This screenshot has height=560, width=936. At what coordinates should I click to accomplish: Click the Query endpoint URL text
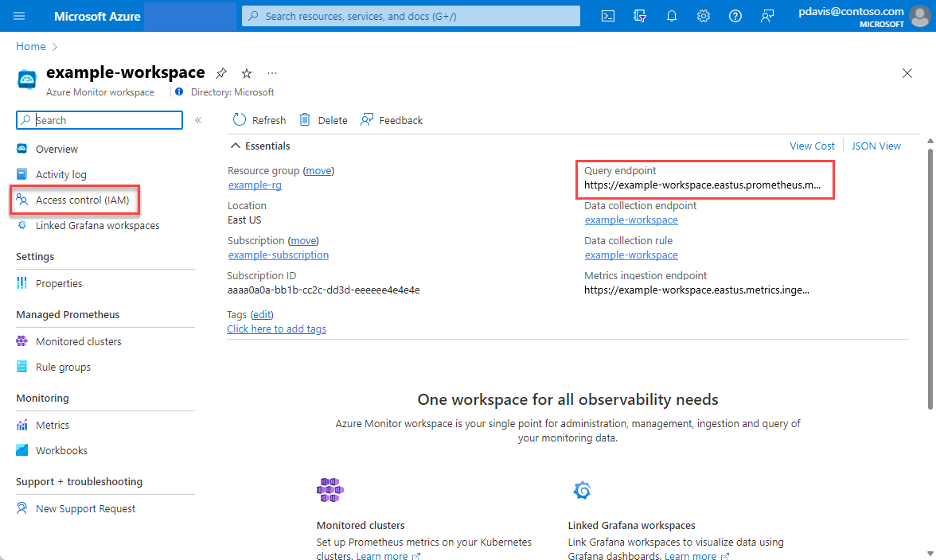(702, 185)
